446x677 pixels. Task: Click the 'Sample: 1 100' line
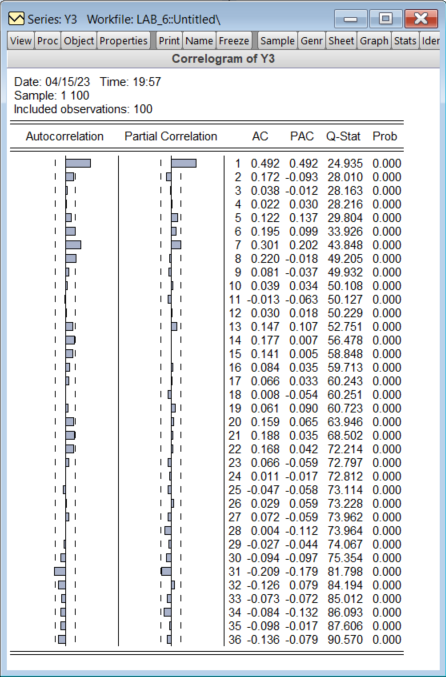click(x=51, y=95)
